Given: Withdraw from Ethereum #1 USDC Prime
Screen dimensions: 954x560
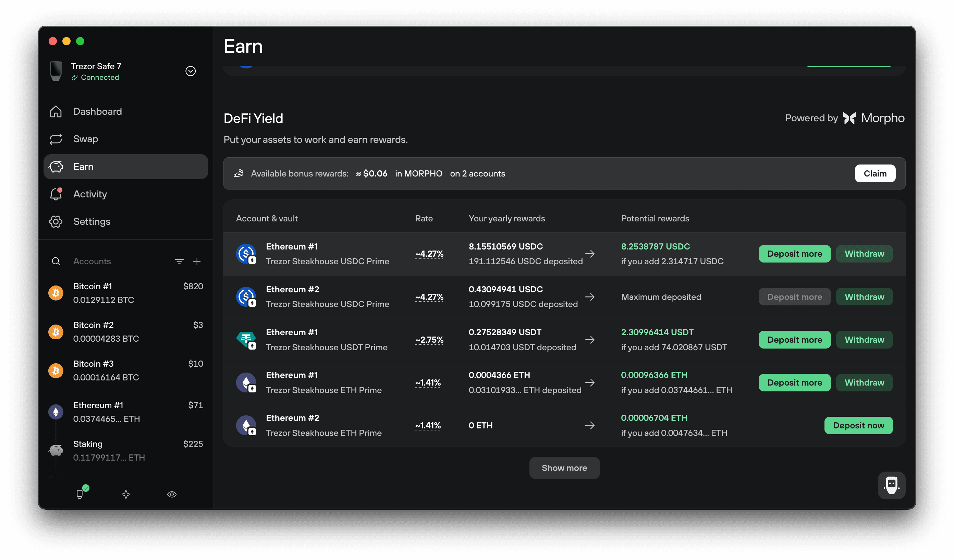Looking at the screenshot, I should pyautogui.click(x=864, y=254).
